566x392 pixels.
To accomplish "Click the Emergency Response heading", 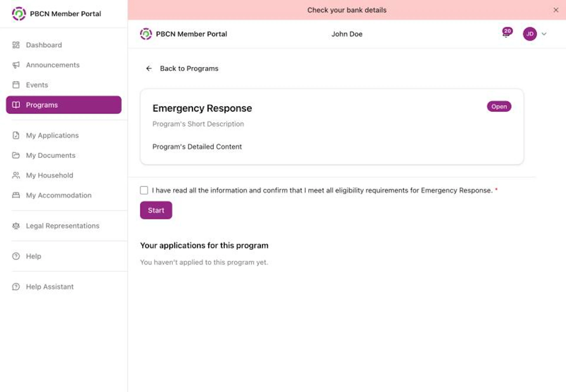I will (202, 108).
